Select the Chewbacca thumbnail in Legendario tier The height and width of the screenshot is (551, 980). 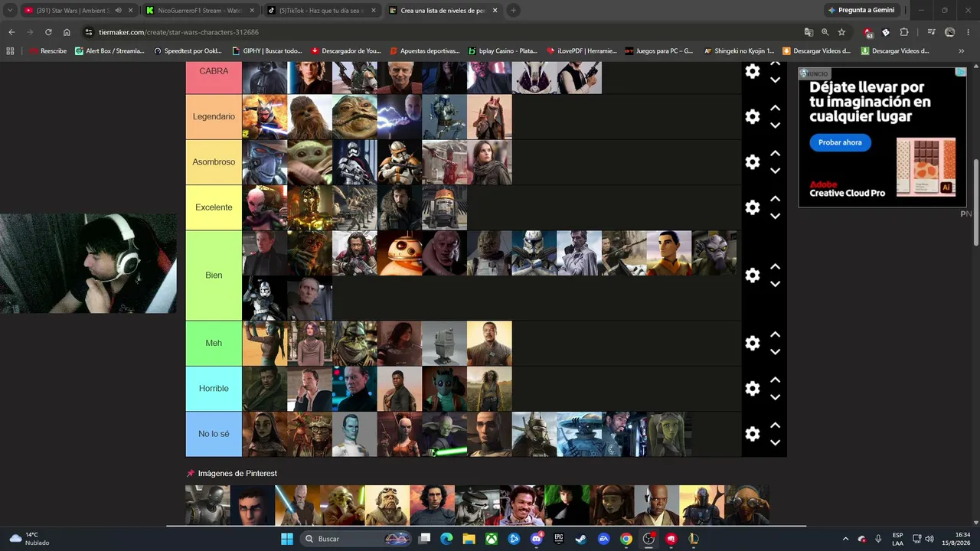(309, 116)
